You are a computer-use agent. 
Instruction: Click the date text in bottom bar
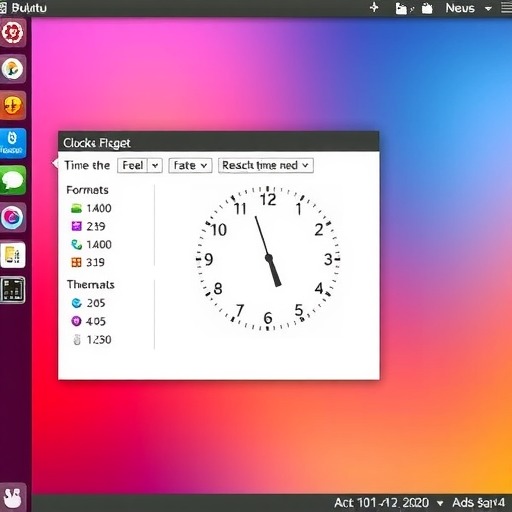click(x=382, y=503)
